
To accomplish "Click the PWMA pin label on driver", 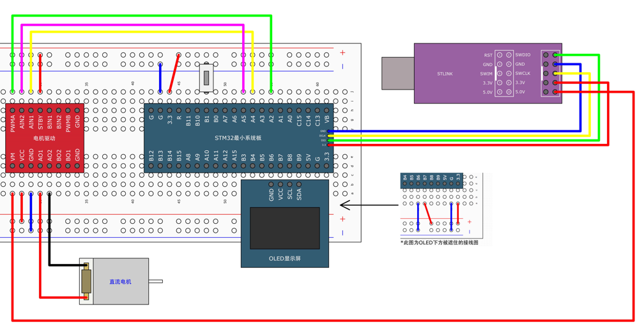I will (13, 123).
